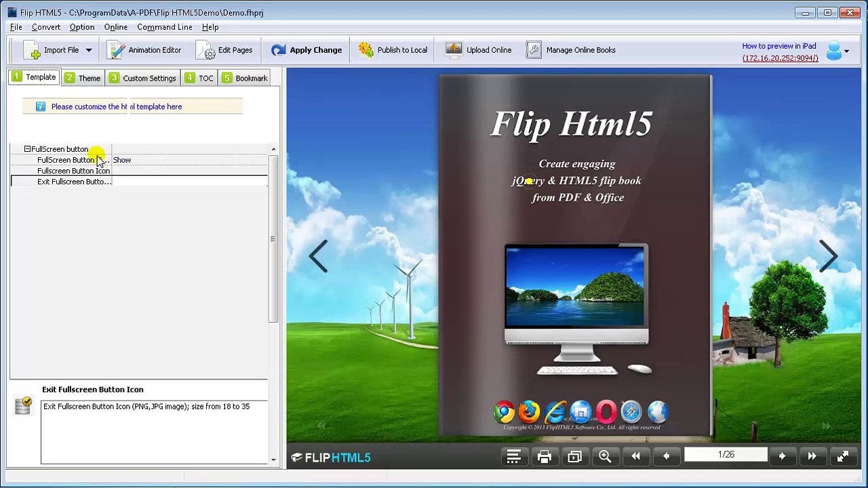Open the iPad preview IP address link

(780, 58)
